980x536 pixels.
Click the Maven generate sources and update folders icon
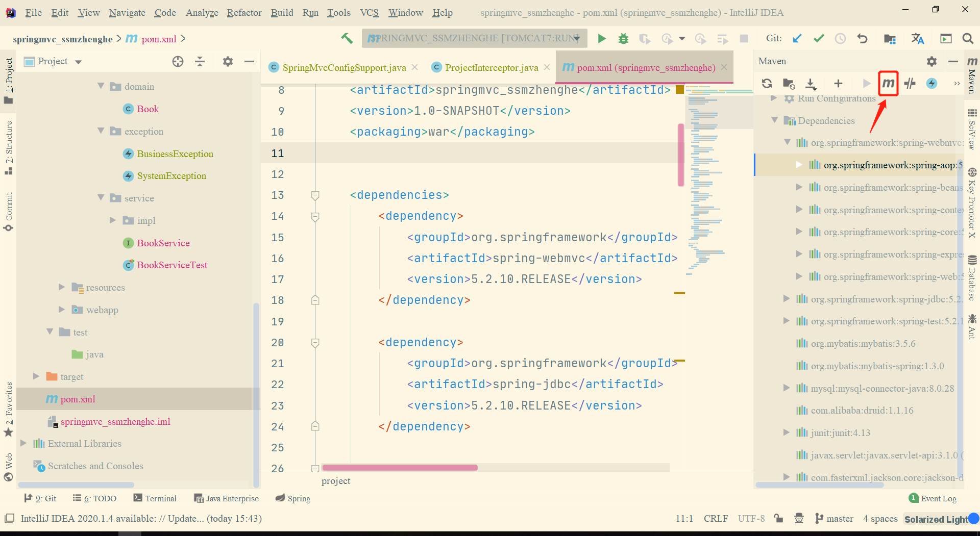[x=789, y=83]
